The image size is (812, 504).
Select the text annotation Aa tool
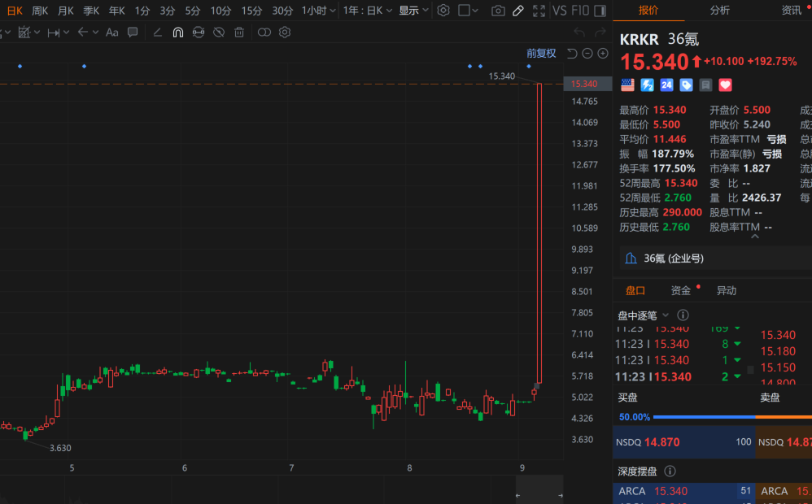pos(111,32)
